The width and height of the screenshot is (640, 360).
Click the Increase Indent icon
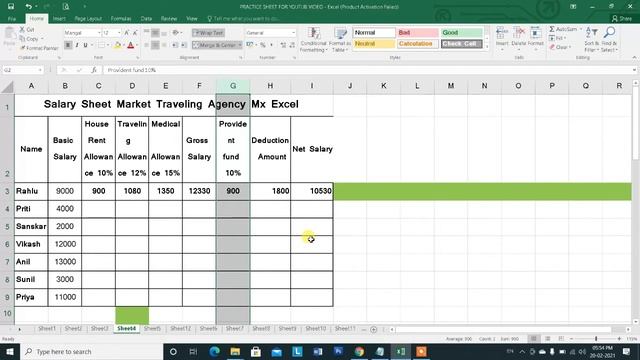[184, 45]
